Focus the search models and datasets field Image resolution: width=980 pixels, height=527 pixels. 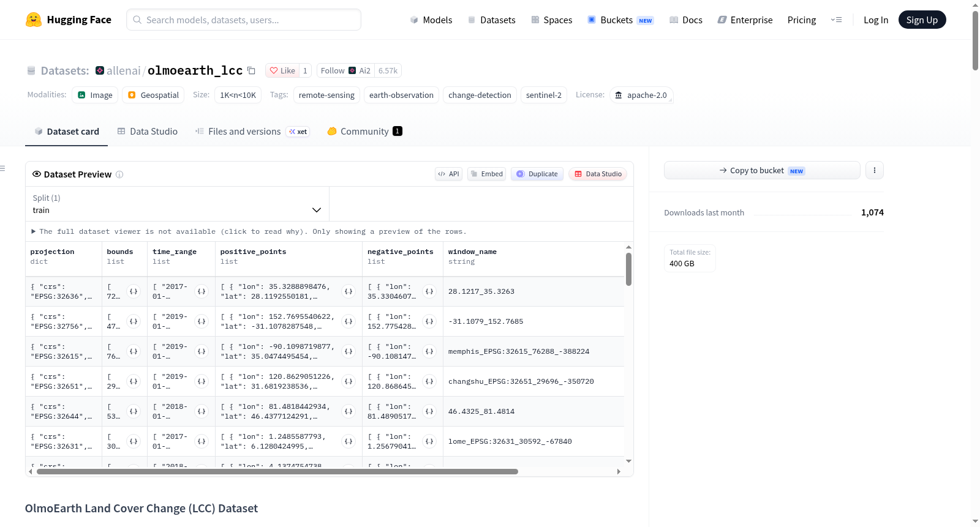[x=244, y=20]
